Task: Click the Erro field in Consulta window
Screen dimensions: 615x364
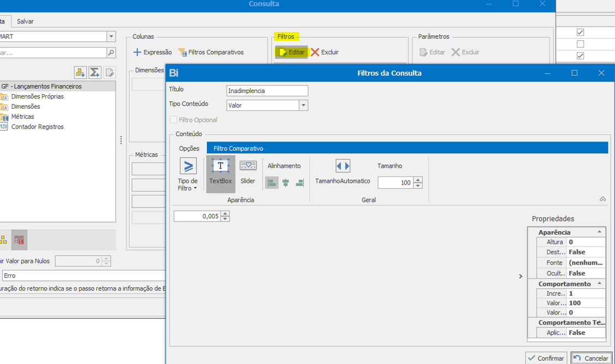Action: coord(83,275)
